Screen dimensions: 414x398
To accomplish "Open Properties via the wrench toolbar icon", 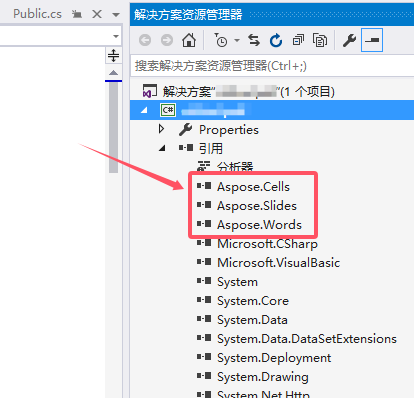I will click(x=349, y=40).
